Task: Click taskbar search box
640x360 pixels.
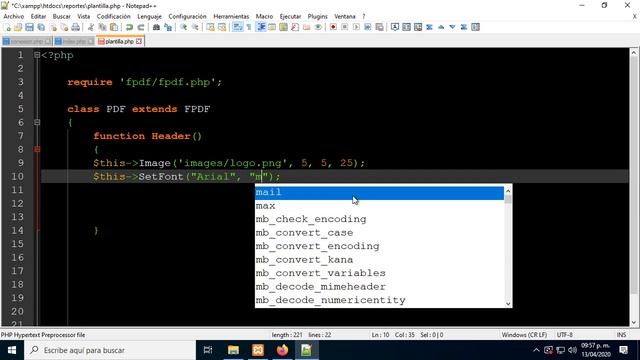Action: tap(110, 350)
